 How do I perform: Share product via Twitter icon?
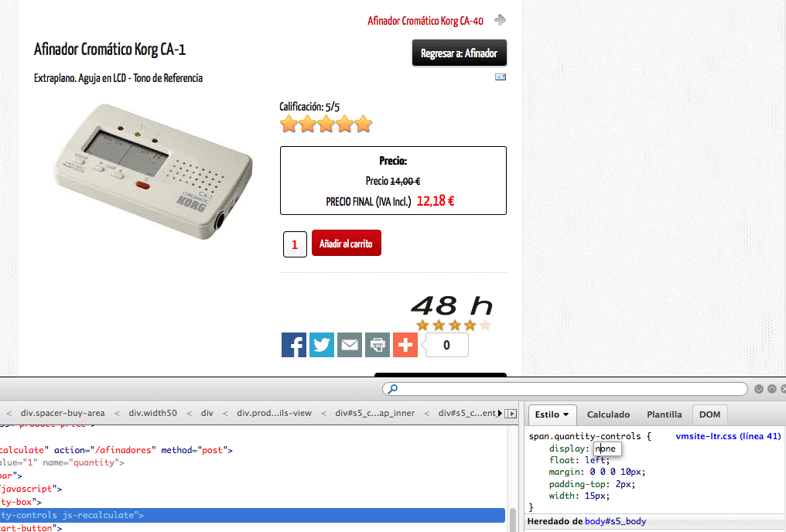[x=322, y=345]
